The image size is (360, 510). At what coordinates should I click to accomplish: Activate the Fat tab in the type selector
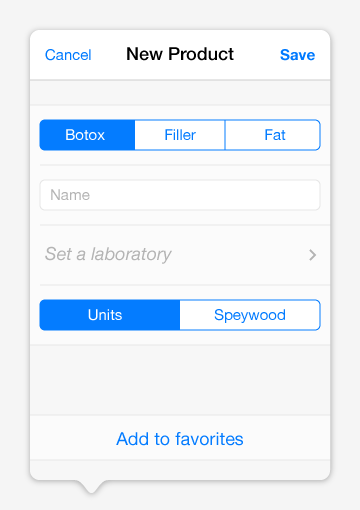pyautogui.click(x=273, y=135)
